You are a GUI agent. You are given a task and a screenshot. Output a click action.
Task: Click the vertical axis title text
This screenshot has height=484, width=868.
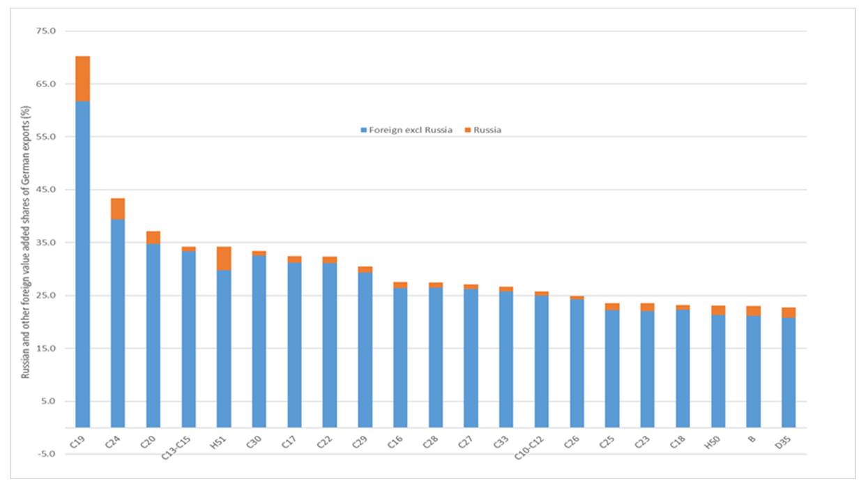pos(26,243)
